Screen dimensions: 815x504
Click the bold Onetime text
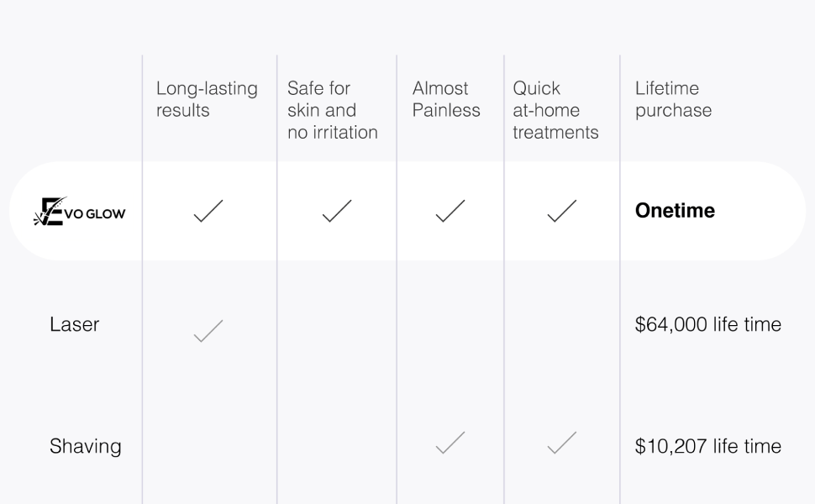(x=675, y=211)
